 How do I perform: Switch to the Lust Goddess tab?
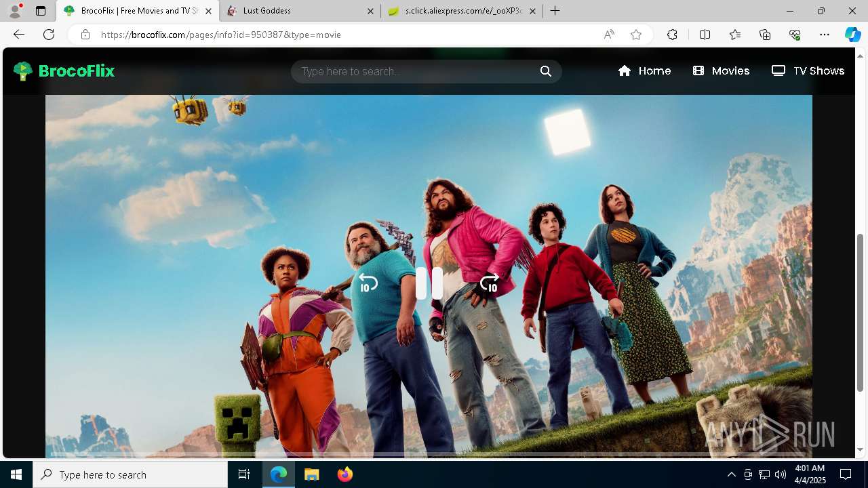(x=300, y=11)
